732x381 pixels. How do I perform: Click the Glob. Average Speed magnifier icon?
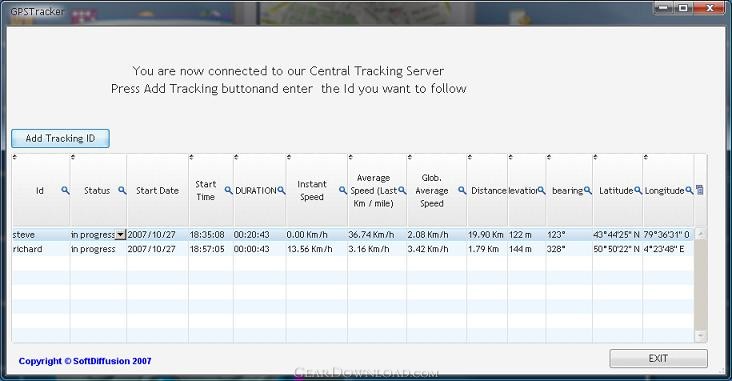[x=462, y=190]
